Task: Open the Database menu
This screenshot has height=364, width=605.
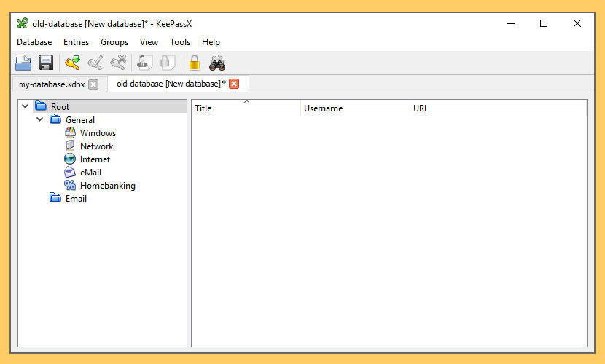Action: click(x=34, y=42)
